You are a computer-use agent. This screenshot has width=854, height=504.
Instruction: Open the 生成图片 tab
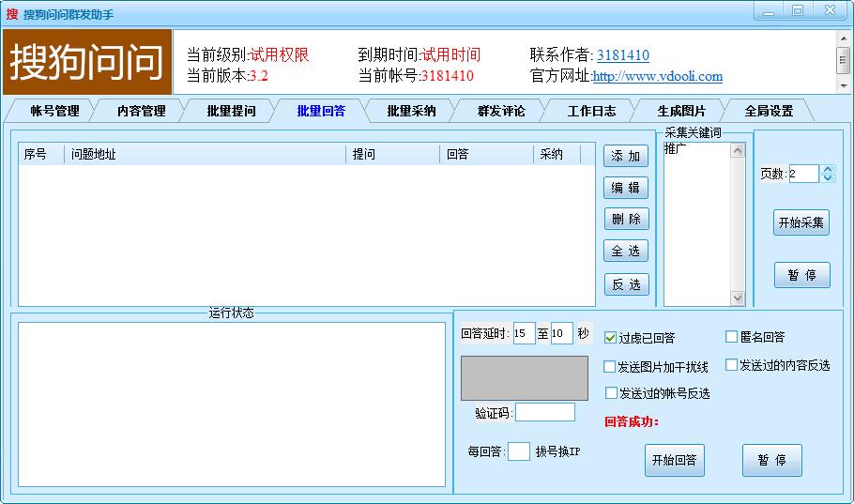tap(681, 111)
